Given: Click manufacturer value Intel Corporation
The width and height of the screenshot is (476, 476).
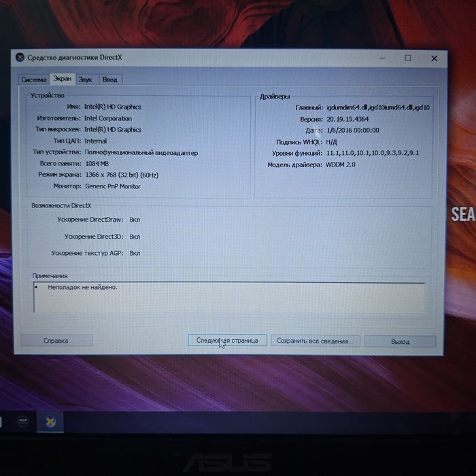Looking at the screenshot, I should [x=108, y=118].
